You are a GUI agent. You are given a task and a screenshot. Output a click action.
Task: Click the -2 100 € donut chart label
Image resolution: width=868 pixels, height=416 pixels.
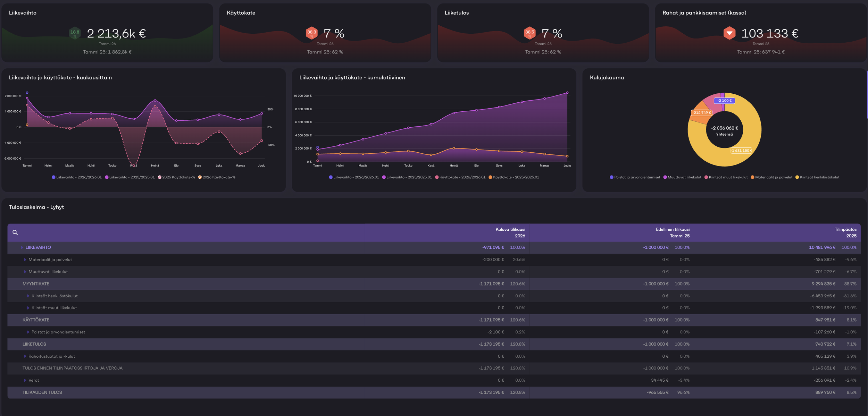coord(724,101)
